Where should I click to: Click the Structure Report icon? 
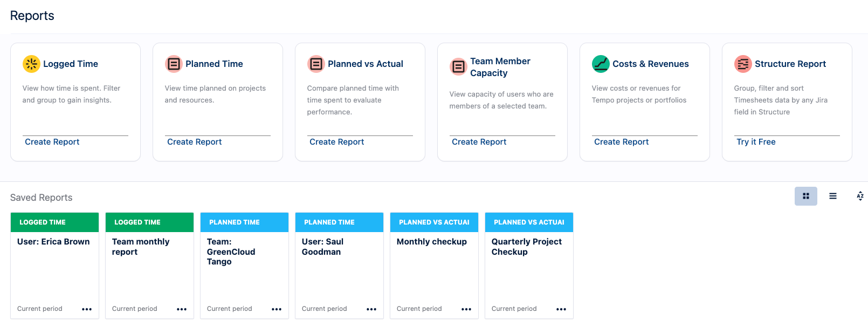[743, 64]
